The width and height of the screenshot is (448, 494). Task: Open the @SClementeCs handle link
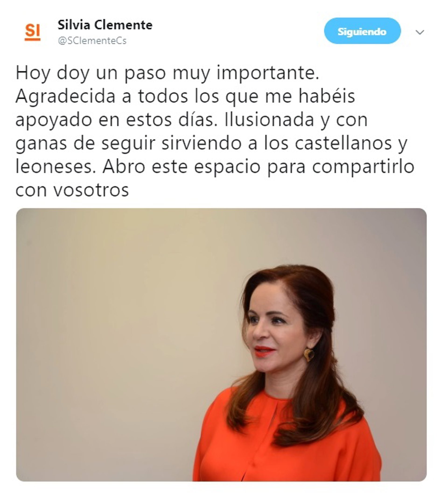(x=92, y=40)
